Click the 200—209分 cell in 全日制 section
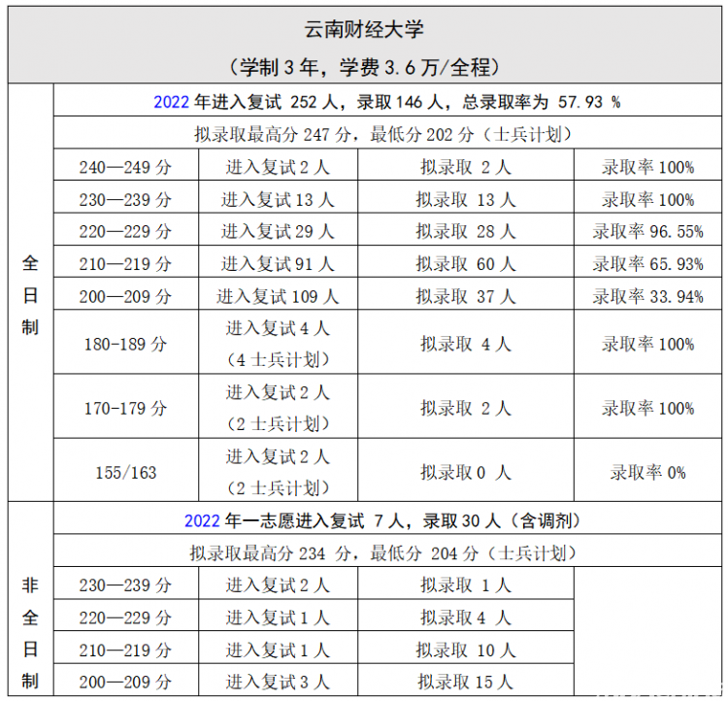The image size is (728, 701). [126, 294]
